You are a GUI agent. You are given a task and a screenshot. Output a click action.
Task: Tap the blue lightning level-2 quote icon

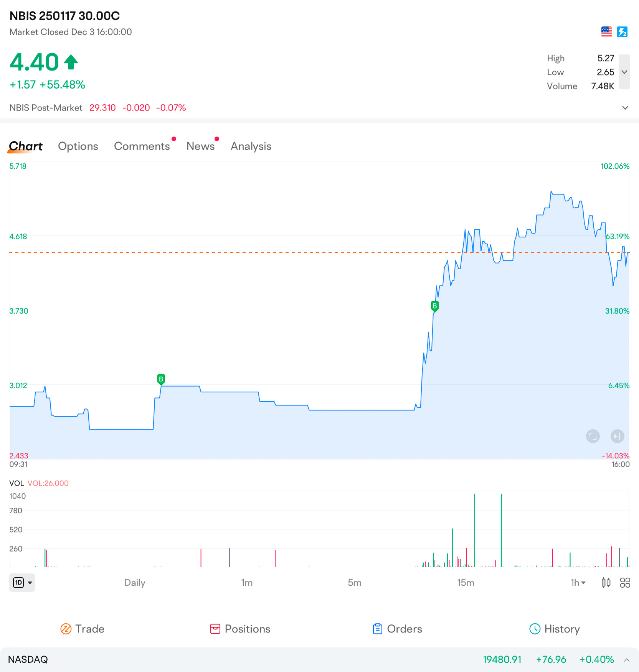pyautogui.click(x=622, y=32)
